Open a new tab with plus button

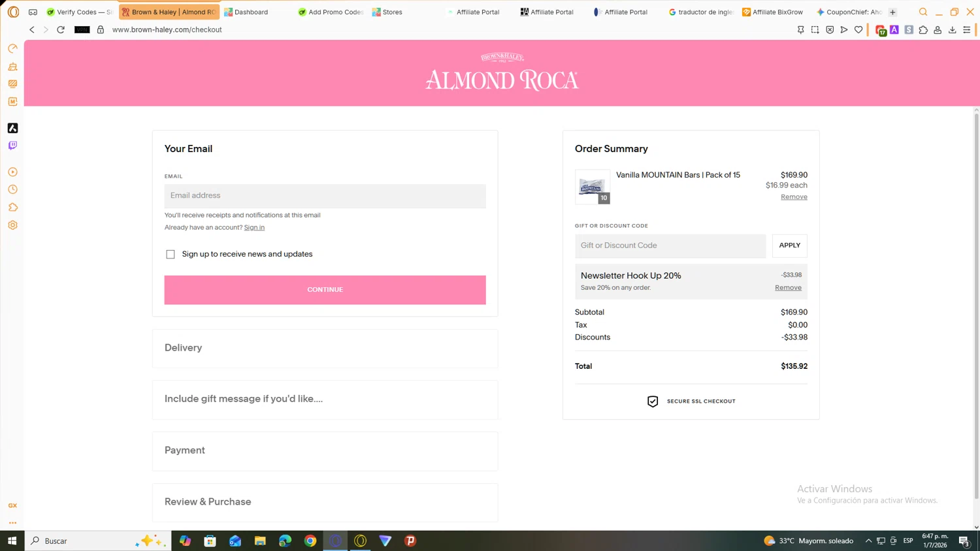[x=892, y=12]
